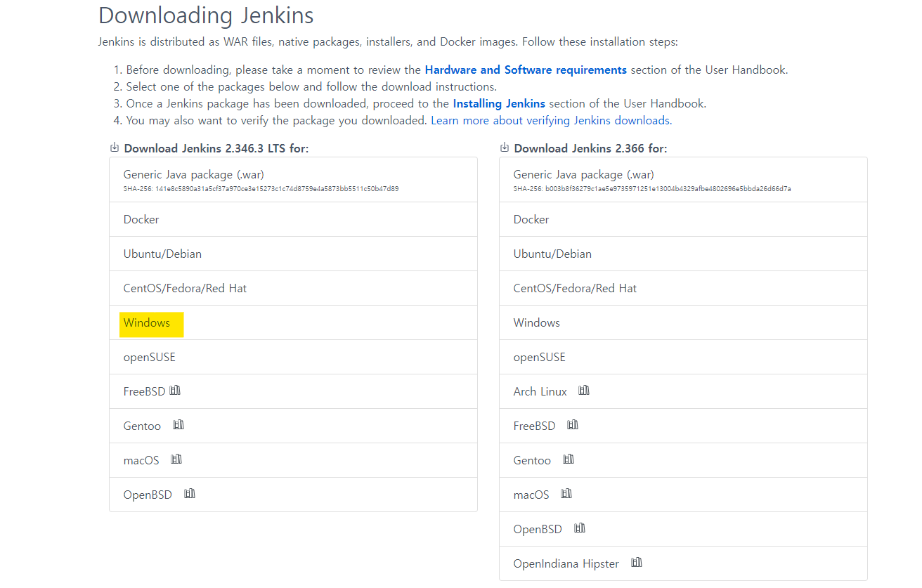Click the LTS SHA-256 checksum starting 141e8c
The width and height of the screenshot is (922, 588).
[261, 189]
